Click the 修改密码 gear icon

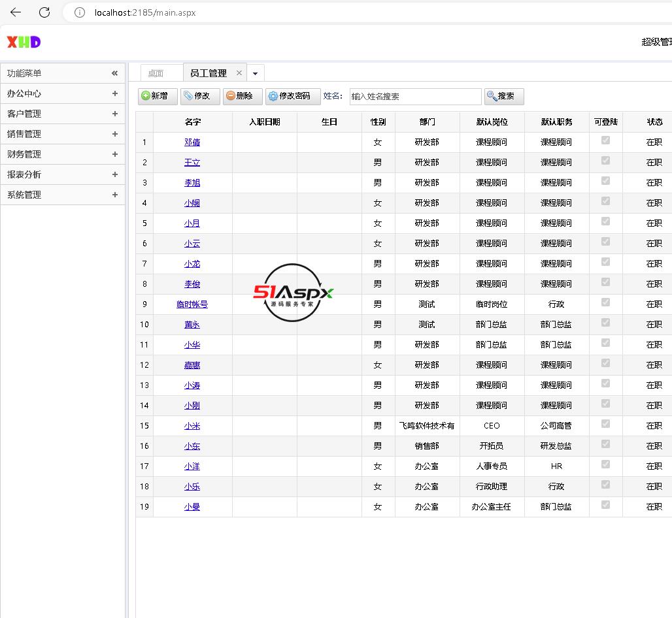tap(273, 97)
